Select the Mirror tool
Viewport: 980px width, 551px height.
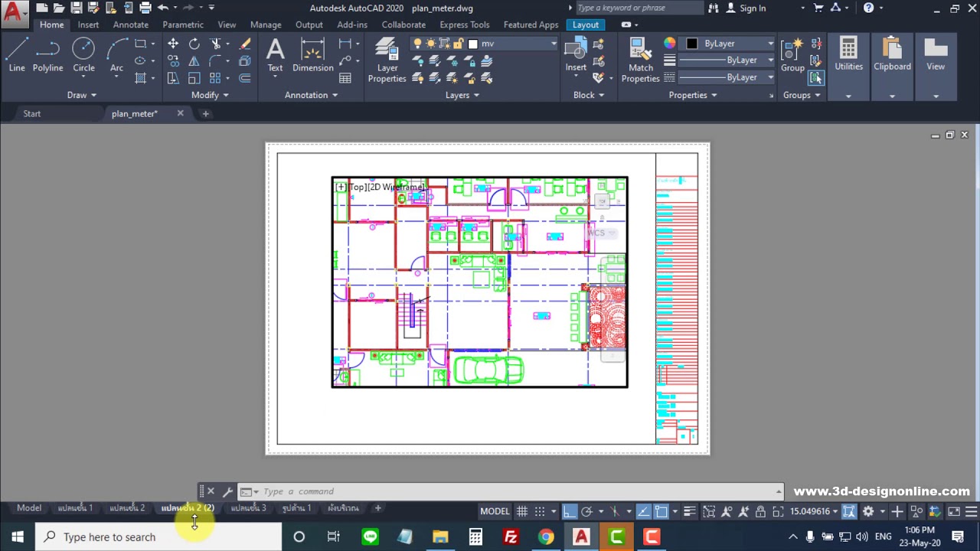point(194,61)
